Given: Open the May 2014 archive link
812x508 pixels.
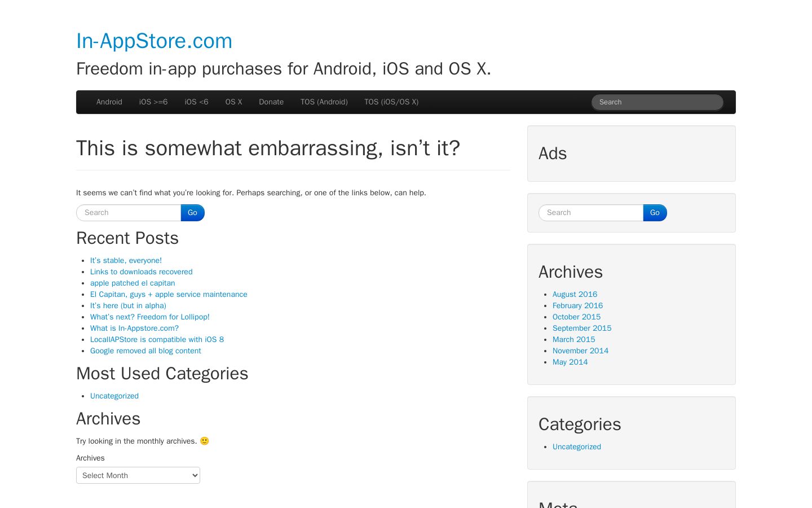Looking at the screenshot, I should click(570, 362).
